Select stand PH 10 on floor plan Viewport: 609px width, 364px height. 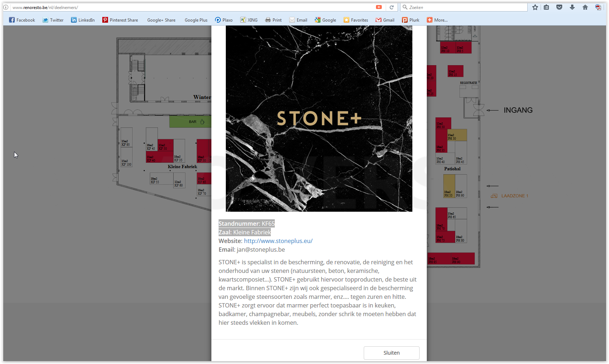click(x=448, y=48)
